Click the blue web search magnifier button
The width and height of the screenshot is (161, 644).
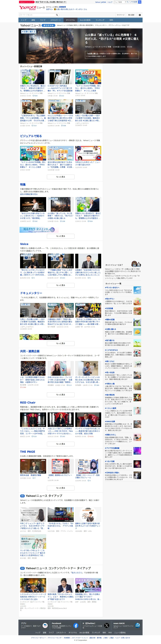pyautogui.click(x=140, y=2)
